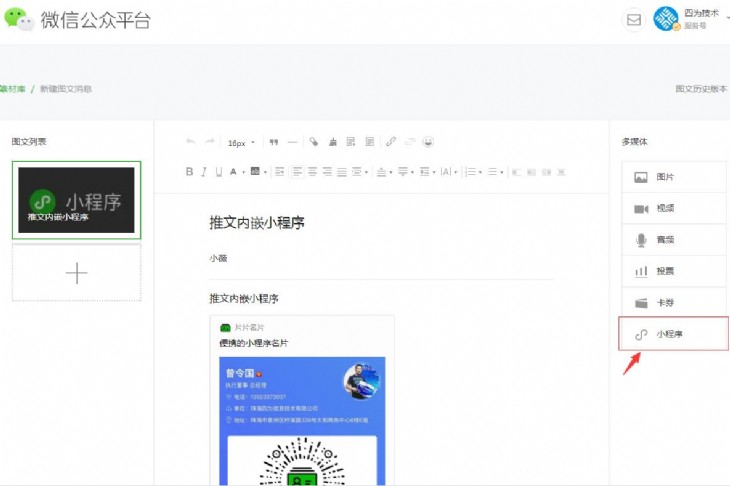The image size is (730, 486).
Task: Insert 视频 from the multimedia panel
Action: pyautogui.click(x=674, y=209)
